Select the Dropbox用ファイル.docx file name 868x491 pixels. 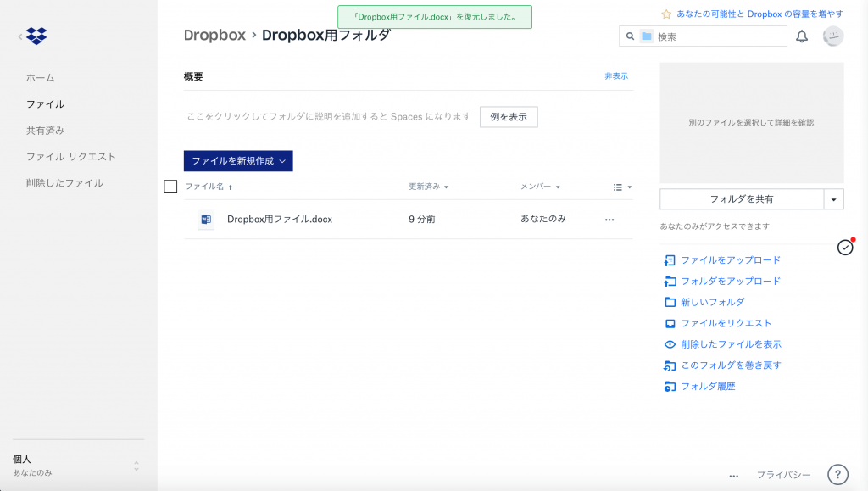click(x=280, y=219)
